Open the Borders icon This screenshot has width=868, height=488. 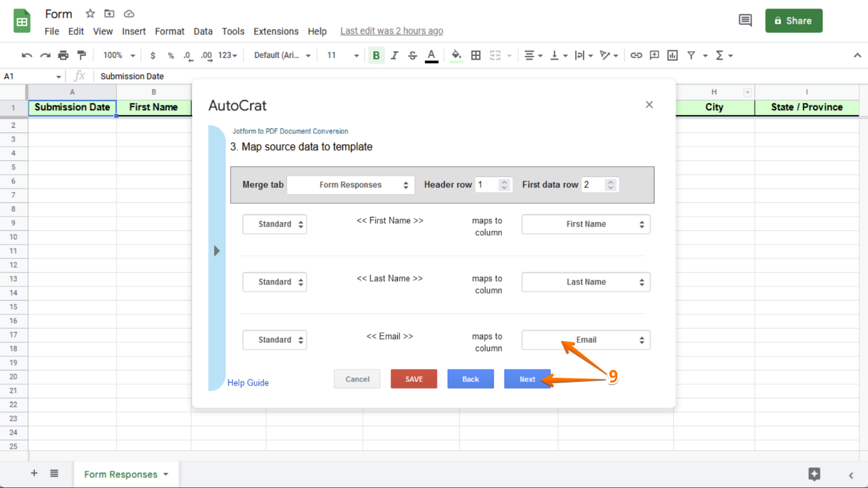coord(476,55)
